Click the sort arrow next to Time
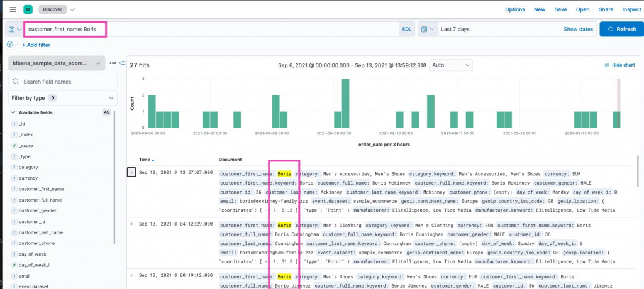This screenshot has height=289, width=644. point(153,160)
